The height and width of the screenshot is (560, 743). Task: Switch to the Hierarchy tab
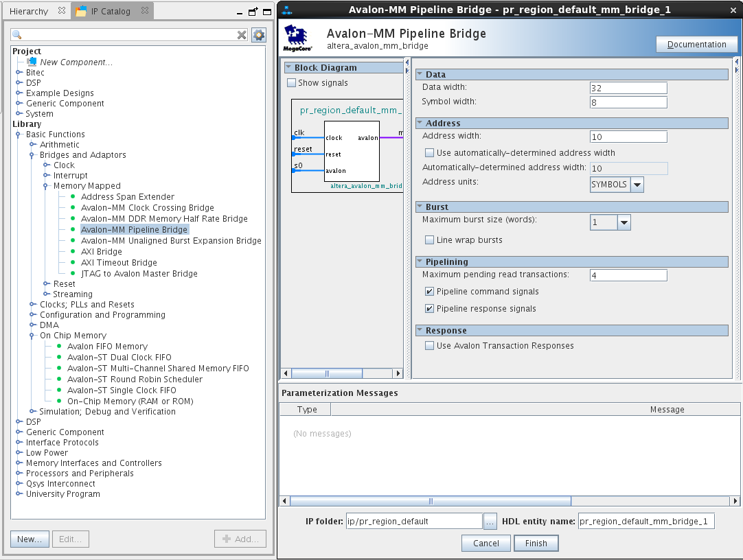[29, 11]
